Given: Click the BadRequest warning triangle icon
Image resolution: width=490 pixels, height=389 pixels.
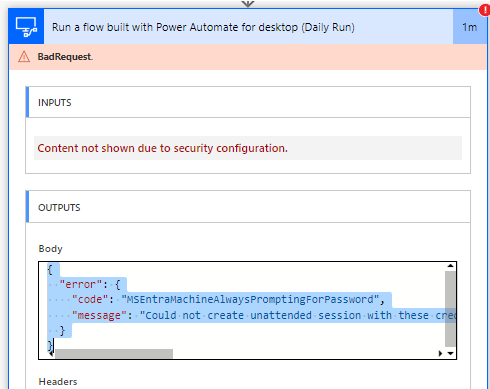Looking at the screenshot, I should [x=24, y=57].
